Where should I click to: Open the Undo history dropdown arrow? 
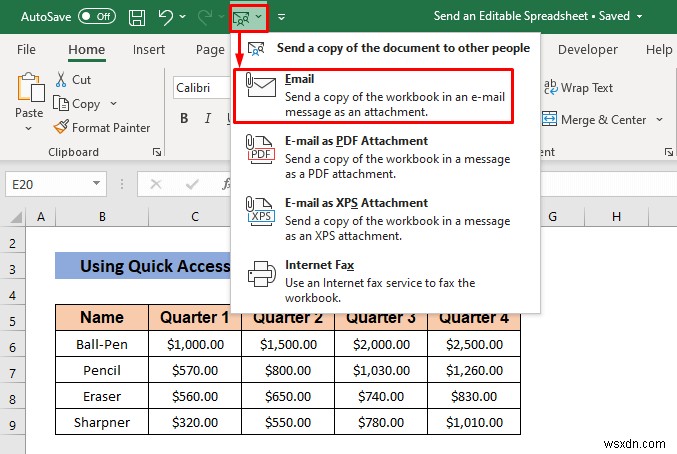coord(183,17)
